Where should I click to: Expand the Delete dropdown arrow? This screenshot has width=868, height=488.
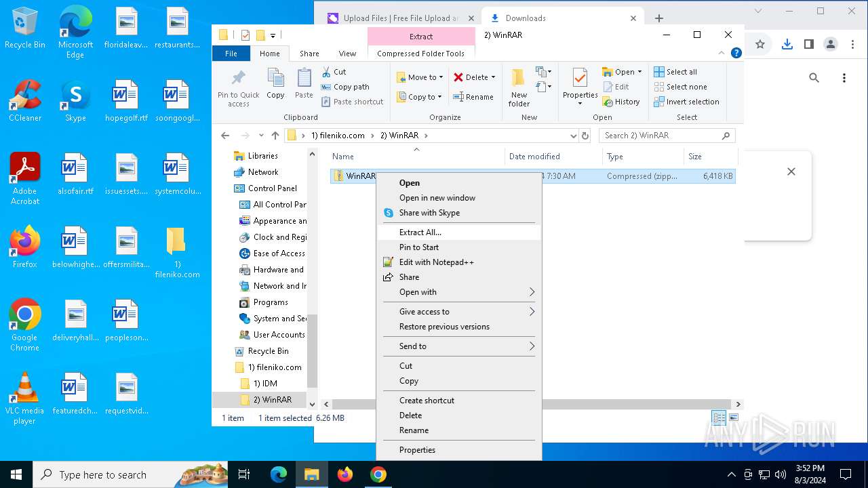click(x=493, y=77)
